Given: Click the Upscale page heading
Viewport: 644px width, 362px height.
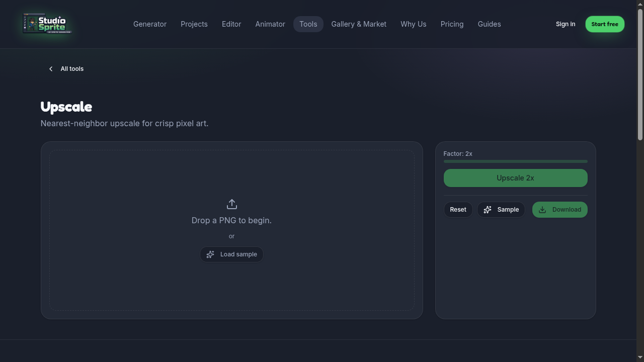Looking at the screenshot, I should tap(66, 107).
